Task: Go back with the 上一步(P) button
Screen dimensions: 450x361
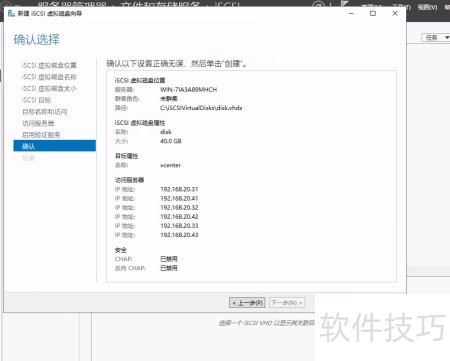Action: pos(247,303)
